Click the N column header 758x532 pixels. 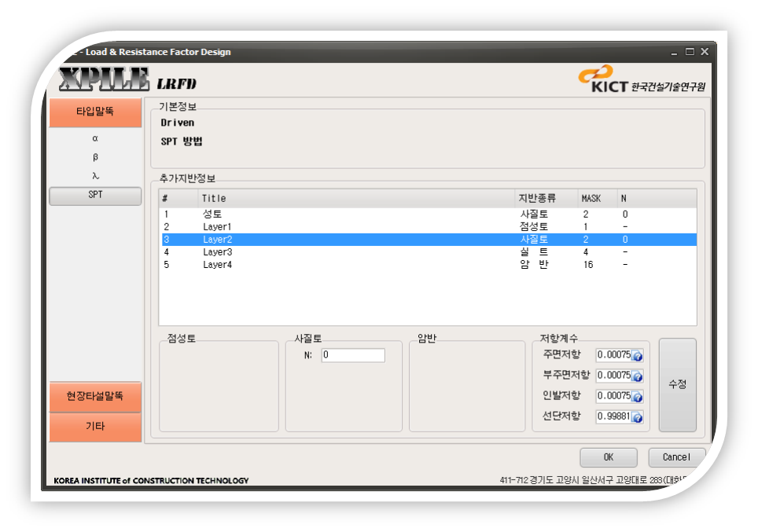pos(657,199)
